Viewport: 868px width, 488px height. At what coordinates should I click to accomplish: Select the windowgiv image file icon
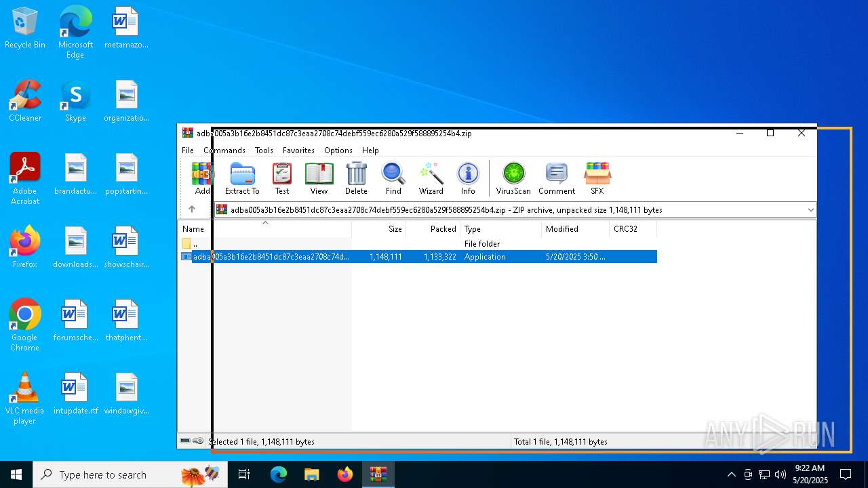pos(126,394)
